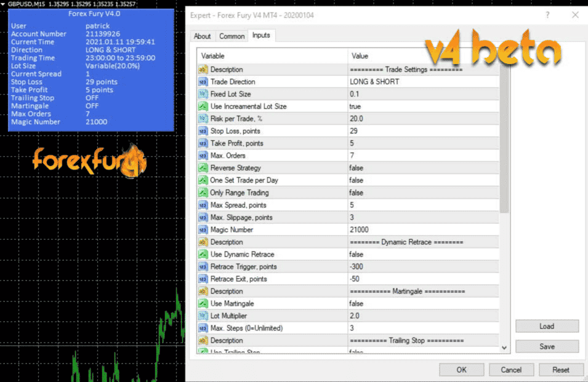
Task: Edit the Retrace Exit value -50
Action: click(424, 279)
